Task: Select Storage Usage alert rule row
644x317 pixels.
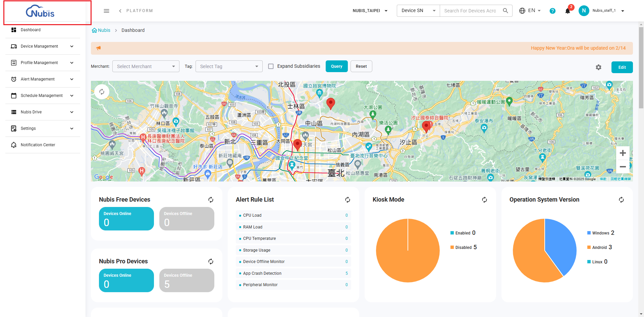Action: click(293, 250)
